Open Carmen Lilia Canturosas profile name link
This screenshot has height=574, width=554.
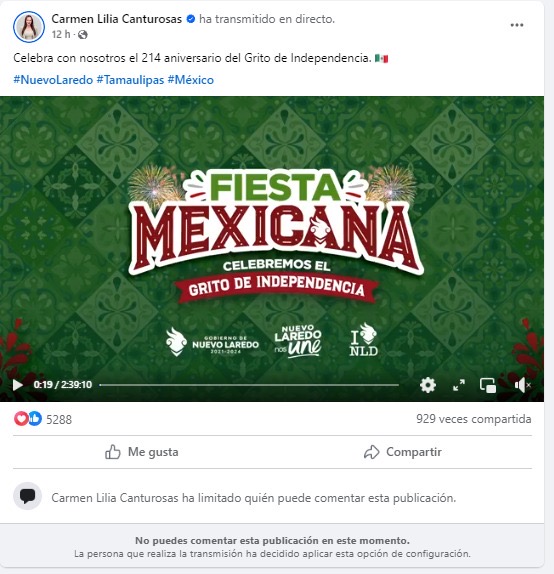[116, 19]
